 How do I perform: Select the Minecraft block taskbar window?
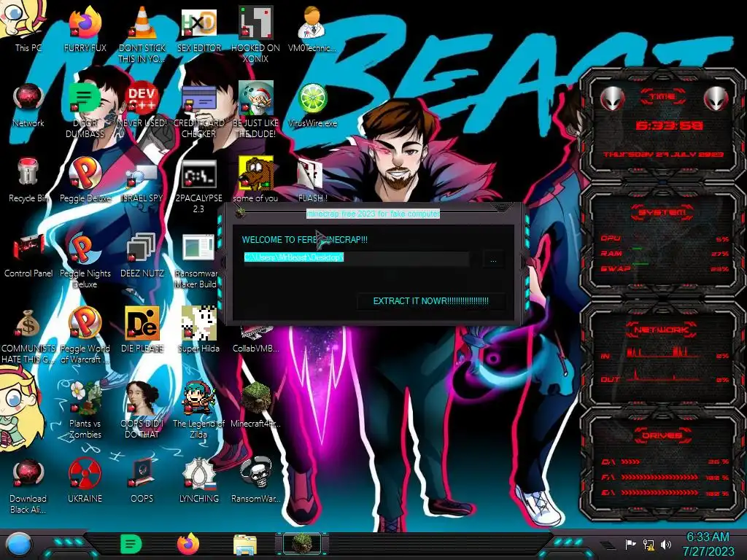tap(302, 544)
